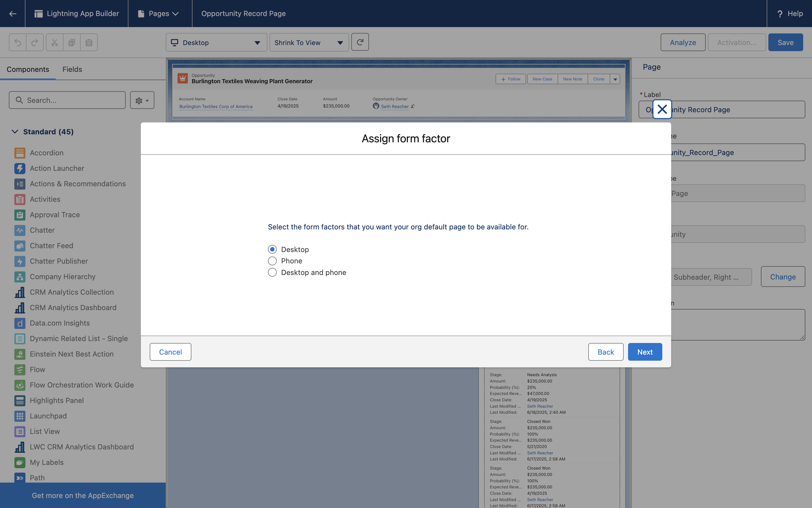This screenshot has height=508, width=812.
Task: Collapse the Standard (45) components section
Action: (15, 132)
